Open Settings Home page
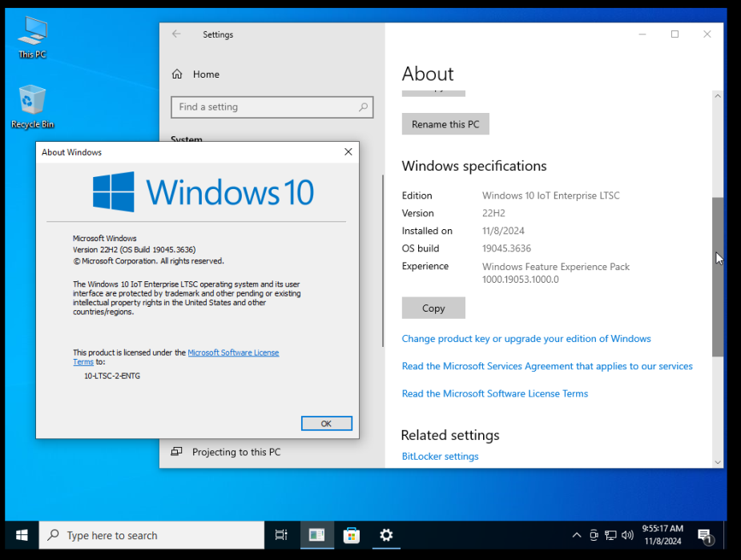Screen dimensions: 741x560 click(195, 75)
